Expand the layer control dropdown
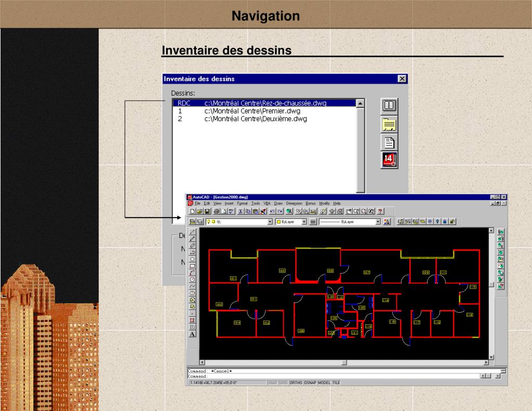This screenshot has height=411, width=532. tap(270, 222)
